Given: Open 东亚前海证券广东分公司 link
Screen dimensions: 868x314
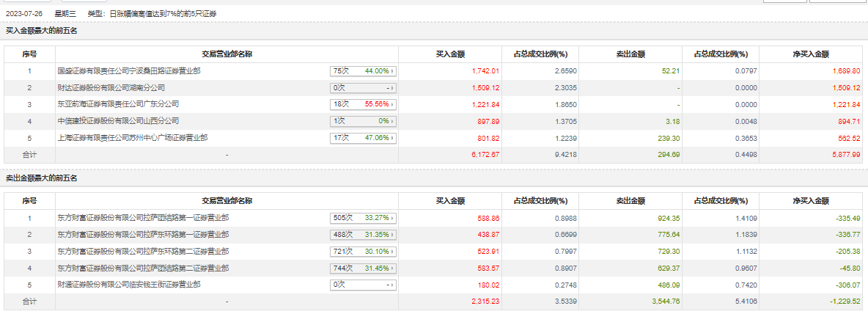Looking at the screenshot, I should (118, 104).
